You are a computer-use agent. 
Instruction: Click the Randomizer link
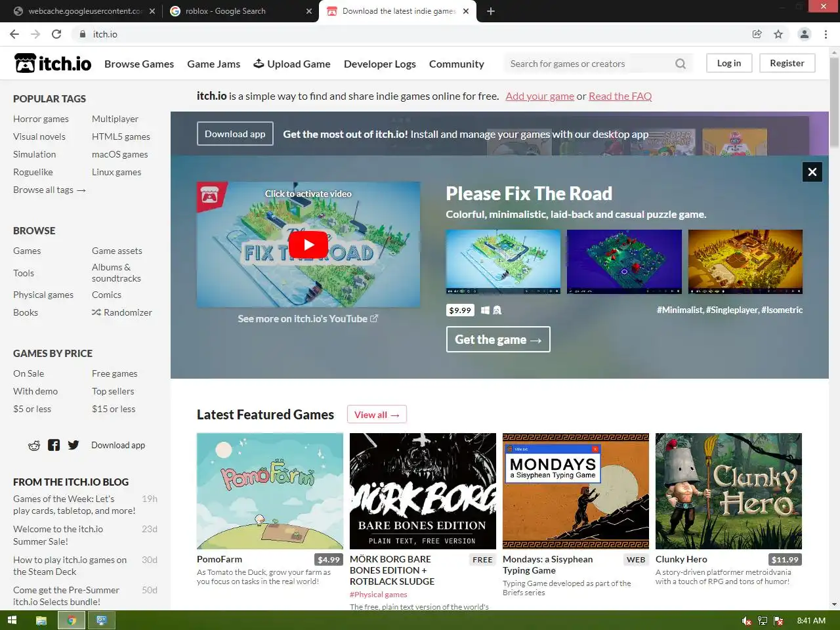pos(122,312)
